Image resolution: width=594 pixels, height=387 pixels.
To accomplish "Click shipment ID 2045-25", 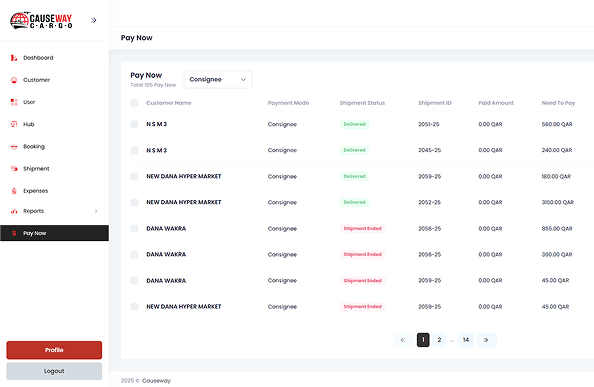I will pos(430,150).
